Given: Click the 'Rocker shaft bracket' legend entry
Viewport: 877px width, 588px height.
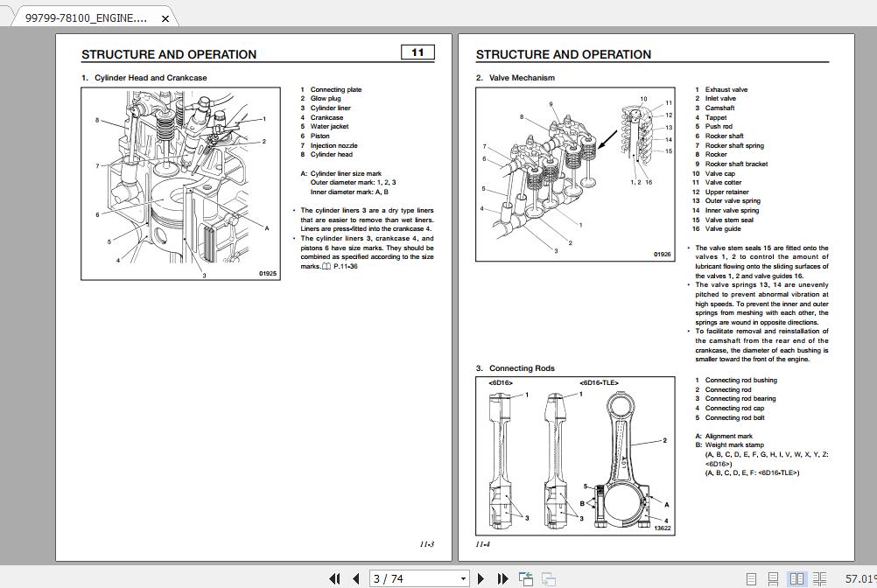Looking at the screenshot, I should (x=736, y=164).
